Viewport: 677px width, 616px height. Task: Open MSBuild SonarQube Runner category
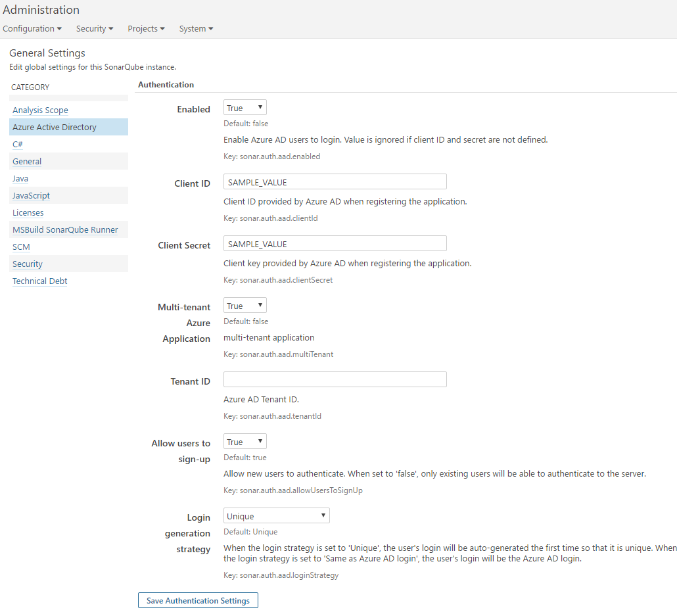tap(65, 230)
